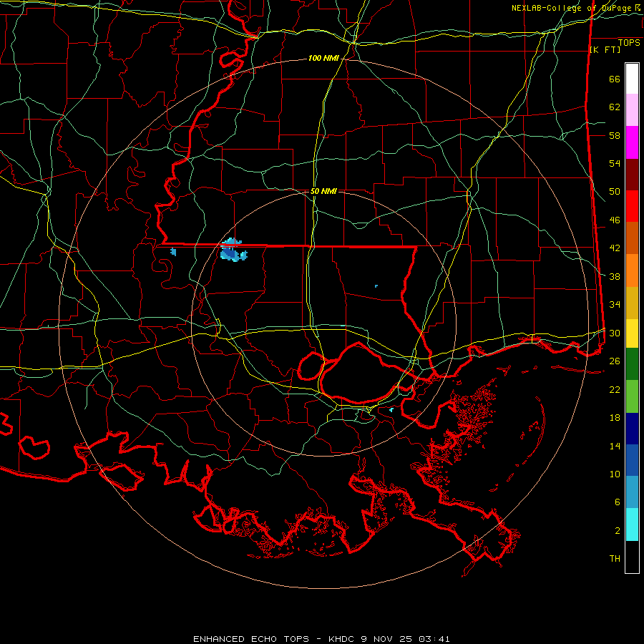Click the "14" legend value
644x644 pixels.
coord(615,446)
